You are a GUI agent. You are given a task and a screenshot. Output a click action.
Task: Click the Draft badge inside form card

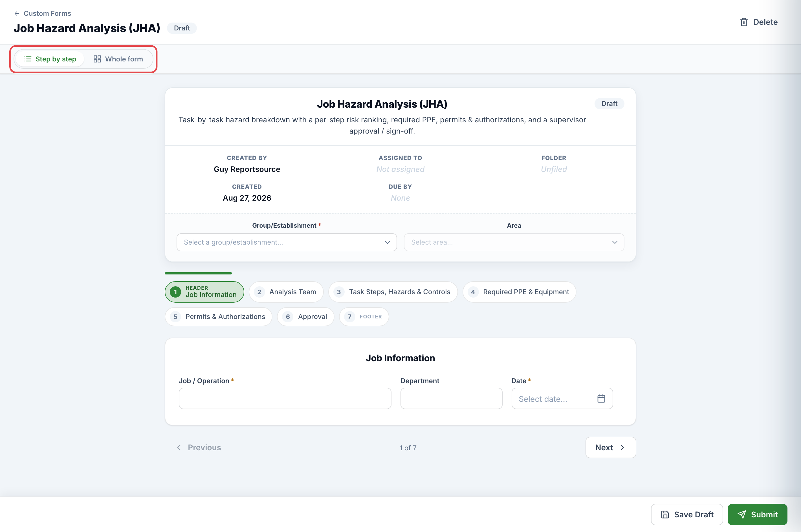609,103
